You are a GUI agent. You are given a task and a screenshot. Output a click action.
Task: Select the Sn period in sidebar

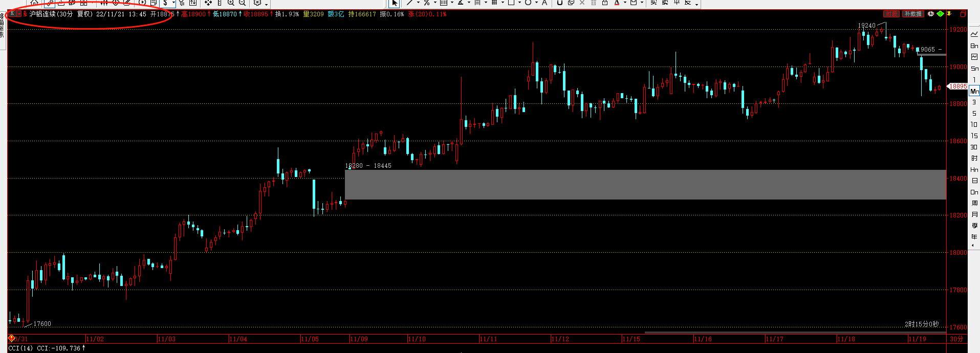974,68
